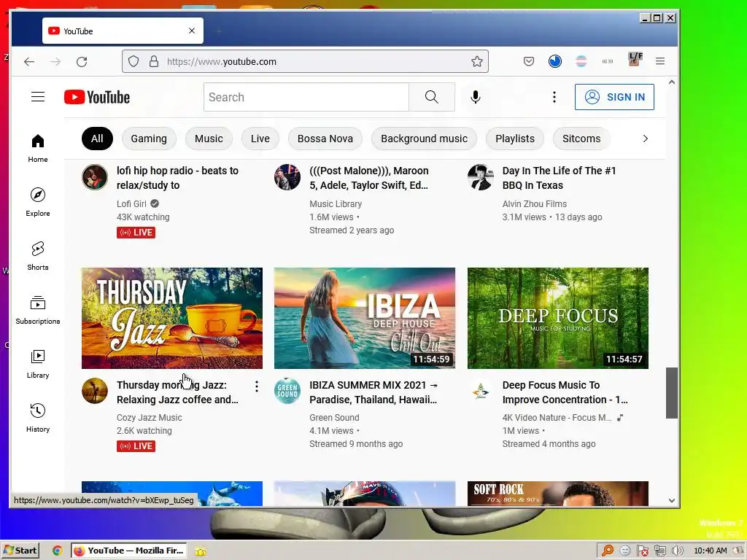
Task: Select the Gaming filter chip
Action: [x=149, y=139]
